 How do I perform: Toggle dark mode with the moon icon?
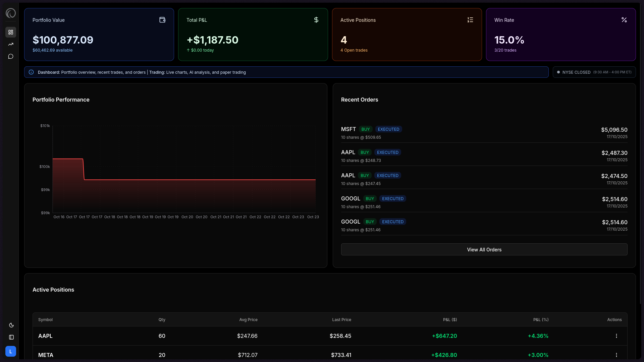pos(11,325)
